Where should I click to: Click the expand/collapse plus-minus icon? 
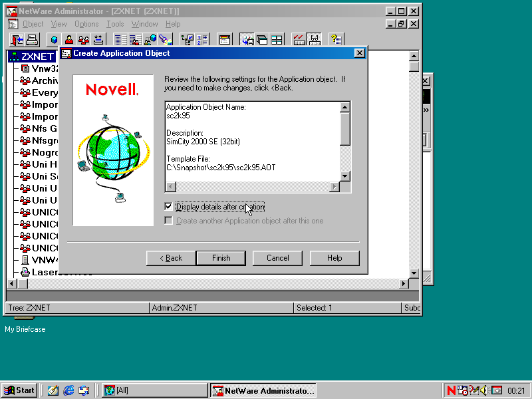pyautogui.click(x=202, y=40)
